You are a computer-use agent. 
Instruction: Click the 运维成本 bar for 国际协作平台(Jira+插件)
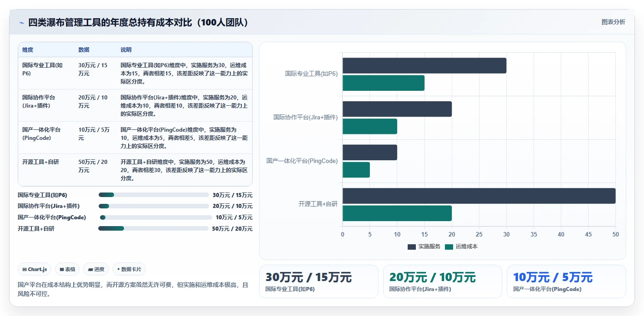370,126
